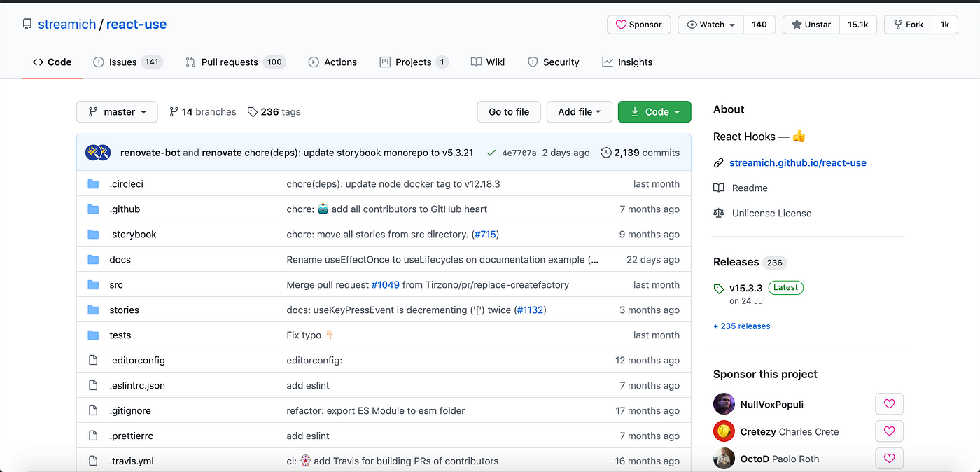The width and height of the screenshot is (980, 472).
Task: Click OctoD's avatar
Action: click(724, 459)
